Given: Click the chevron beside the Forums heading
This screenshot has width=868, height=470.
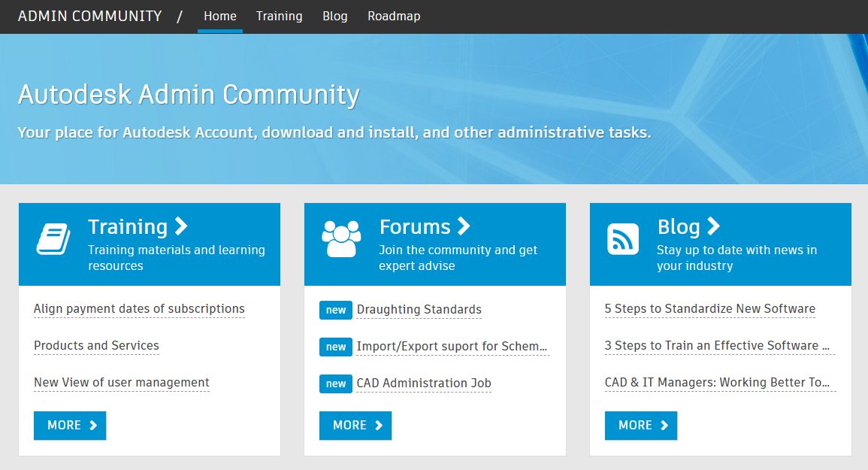Looking at the screenshot, I should coord(464,226).
